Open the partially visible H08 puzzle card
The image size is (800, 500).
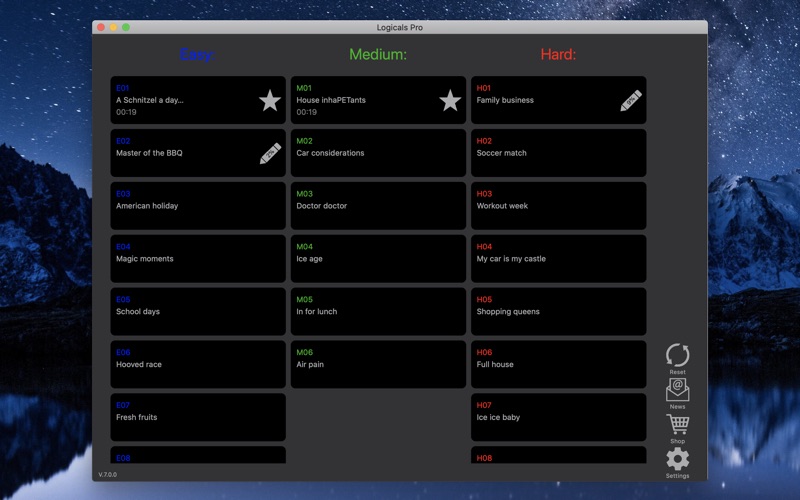point(559,455)
